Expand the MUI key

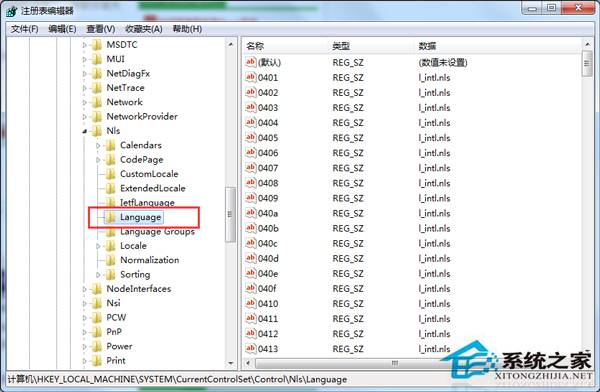[85, 59]
